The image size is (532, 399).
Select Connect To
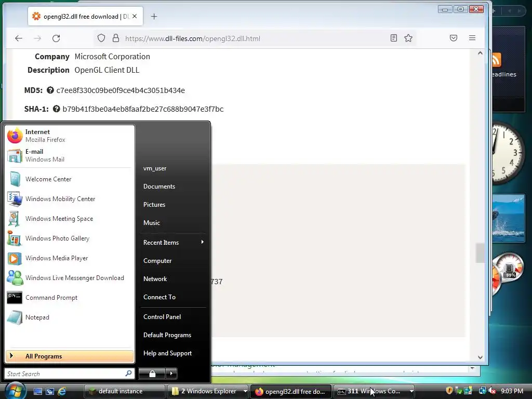click(x=159, y=297)
